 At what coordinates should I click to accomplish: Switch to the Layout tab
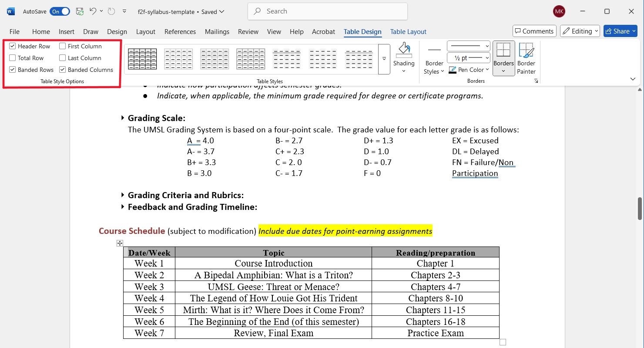tap(146, 31)
